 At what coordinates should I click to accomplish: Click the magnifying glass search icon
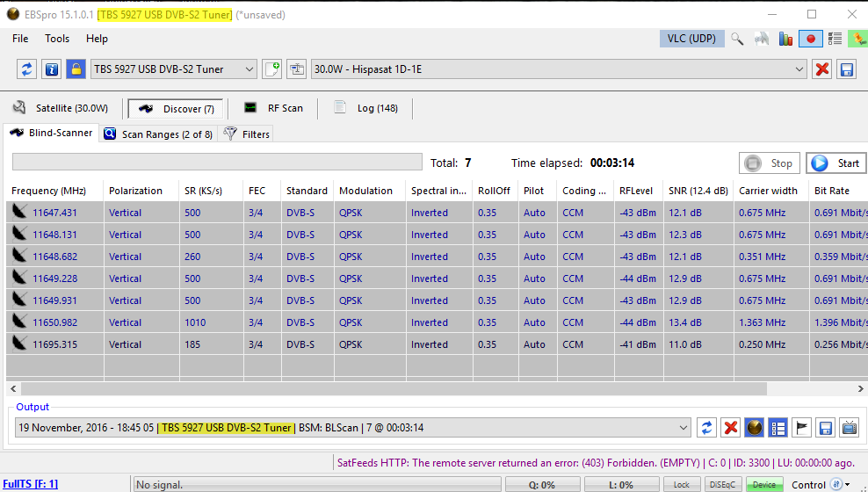click(x=738, y=39)
